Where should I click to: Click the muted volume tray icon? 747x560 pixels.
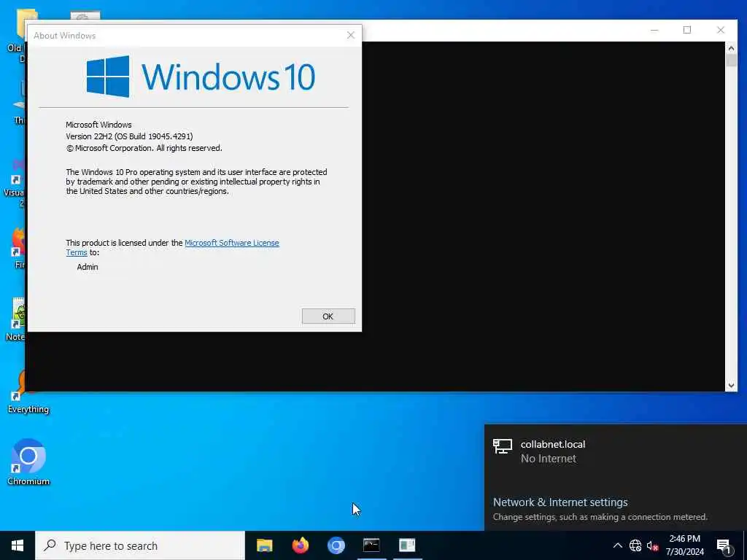652,545
